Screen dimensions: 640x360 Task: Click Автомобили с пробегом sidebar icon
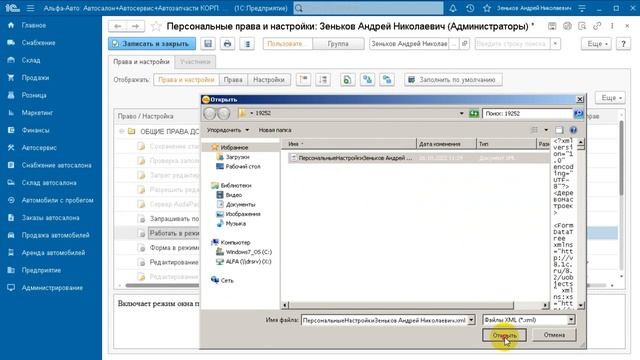pyautogui.click(x=11, y=200)
